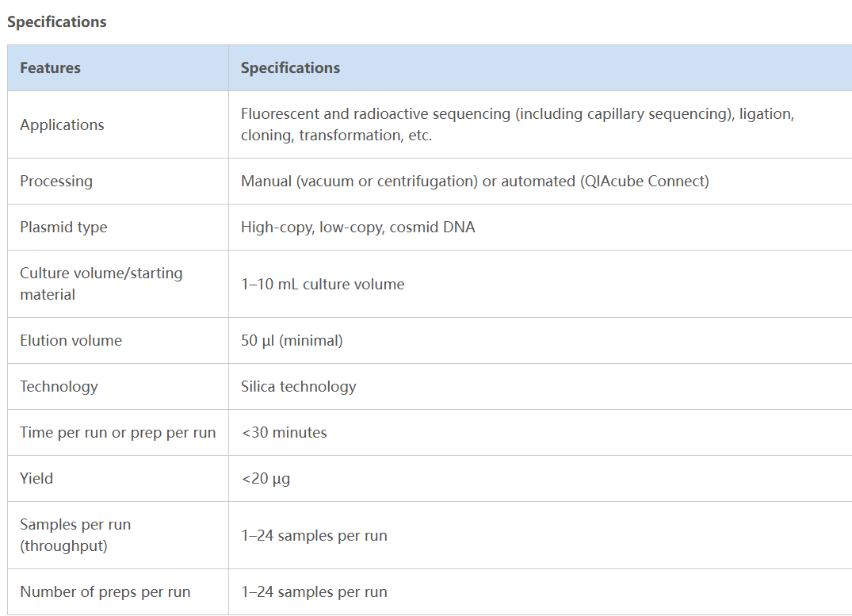Screen dimensions: 852x616
Task: Click the High-copy, low-copy, cosmid DNA cell
Action: [x=357, y=228]
